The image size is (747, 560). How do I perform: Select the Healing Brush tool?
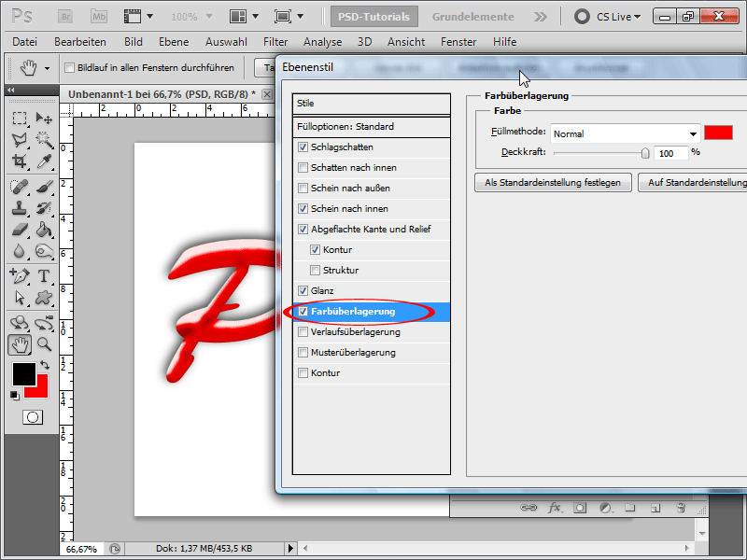pyautogui.click(x=19, y=187)
